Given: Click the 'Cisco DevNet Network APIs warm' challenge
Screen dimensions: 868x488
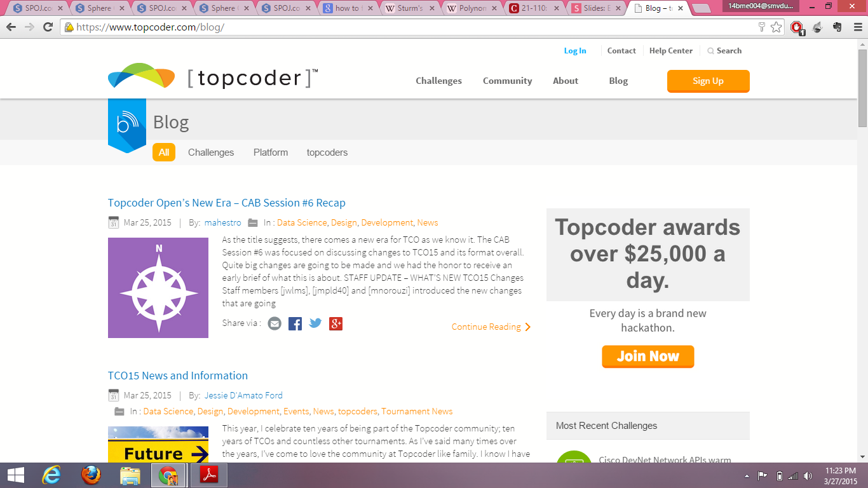Looking at the screenshot, I should (665, 459).
